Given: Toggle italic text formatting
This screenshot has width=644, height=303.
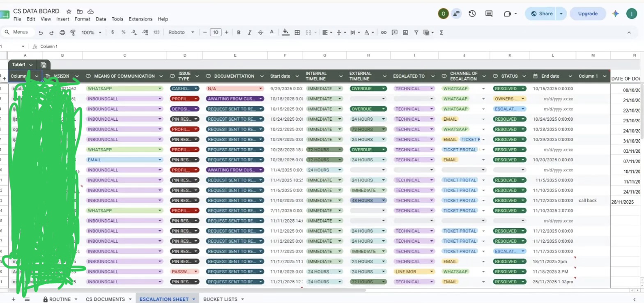Looking at the screenshot, I should click(249, 32).
